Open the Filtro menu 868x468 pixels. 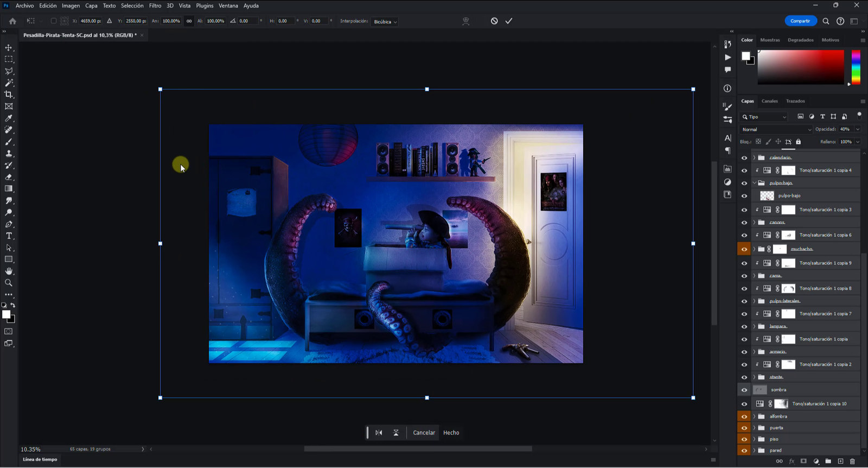point(155,5)
